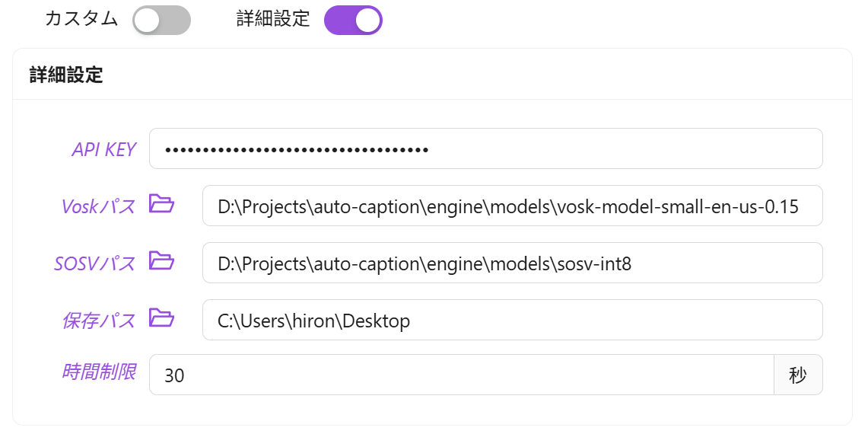Click empty card area below 時間制限 row
Viewport: 868px width, 434px height.
click(x=432, y=410)
